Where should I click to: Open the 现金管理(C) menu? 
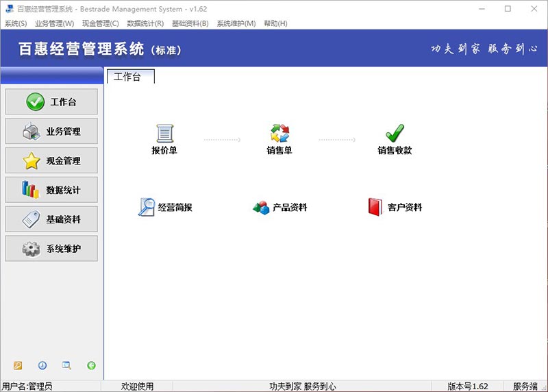click(101, 23)
